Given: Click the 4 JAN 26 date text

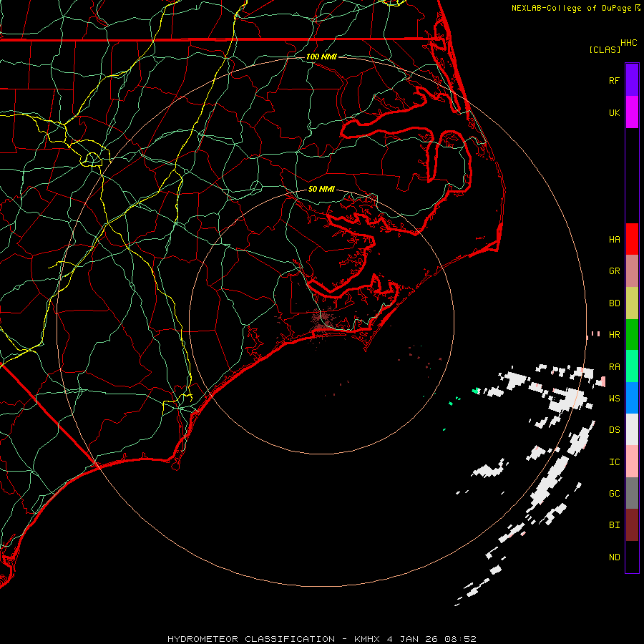Looking at the screenshot, I should coord(413,639).
